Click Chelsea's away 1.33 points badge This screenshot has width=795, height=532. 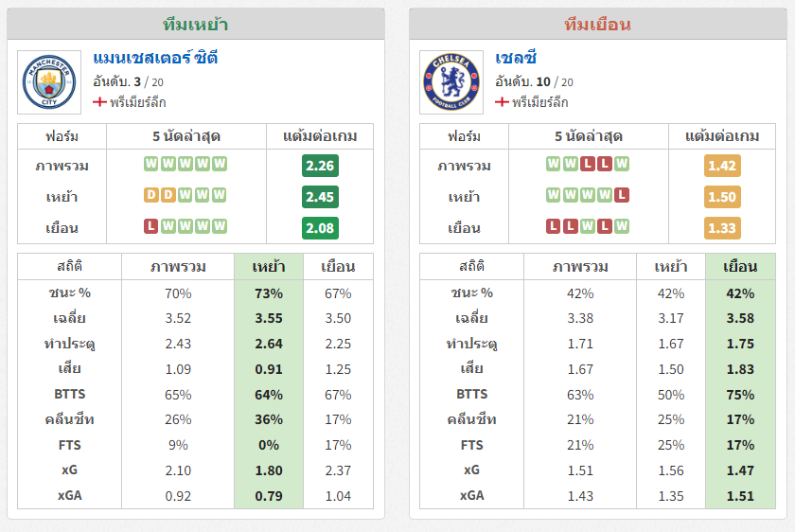pyautogui.click(x=722, y=228)
